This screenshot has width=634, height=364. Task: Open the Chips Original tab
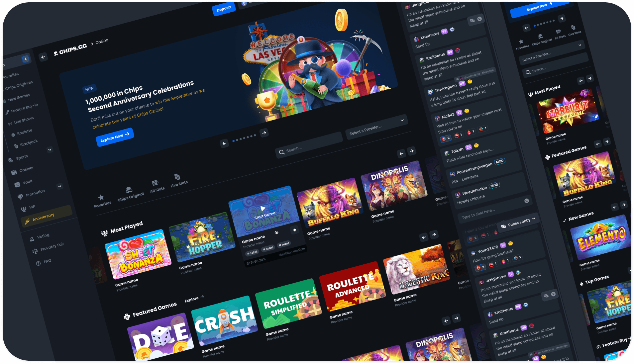(x=130, y=194)
